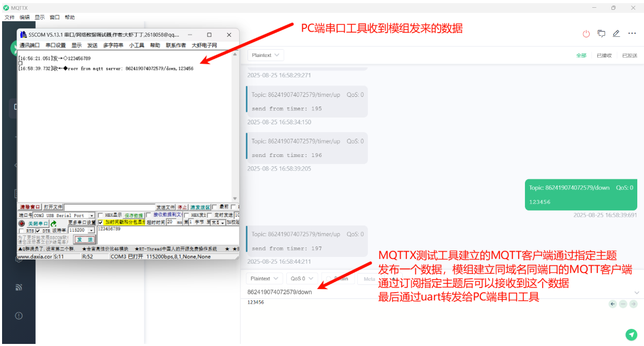Screen dimensions: 644x346
Task: Click message 'send from timer: 196'
Action: [307, 148]
